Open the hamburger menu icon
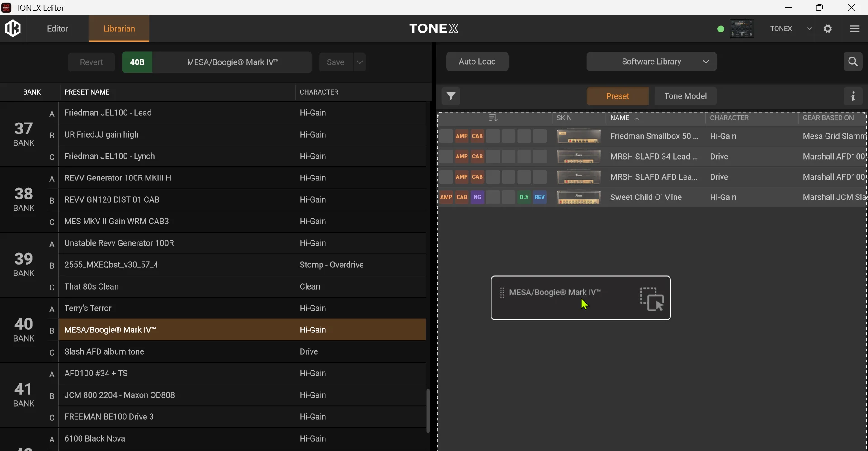This screenshot has height=451, width=868. click(854, 28)
